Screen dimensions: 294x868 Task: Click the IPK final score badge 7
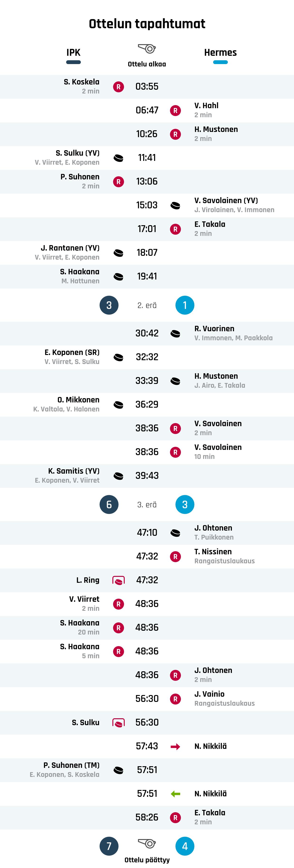[x=109, y=846]
